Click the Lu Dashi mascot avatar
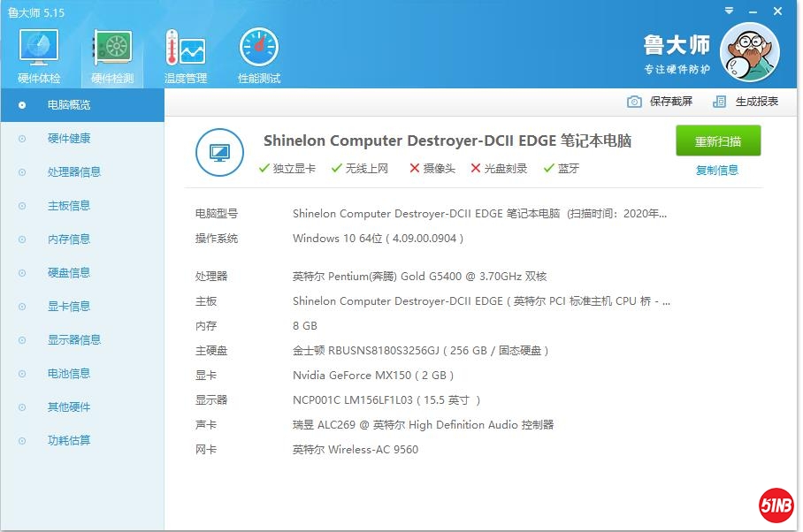 coord(749,51)
